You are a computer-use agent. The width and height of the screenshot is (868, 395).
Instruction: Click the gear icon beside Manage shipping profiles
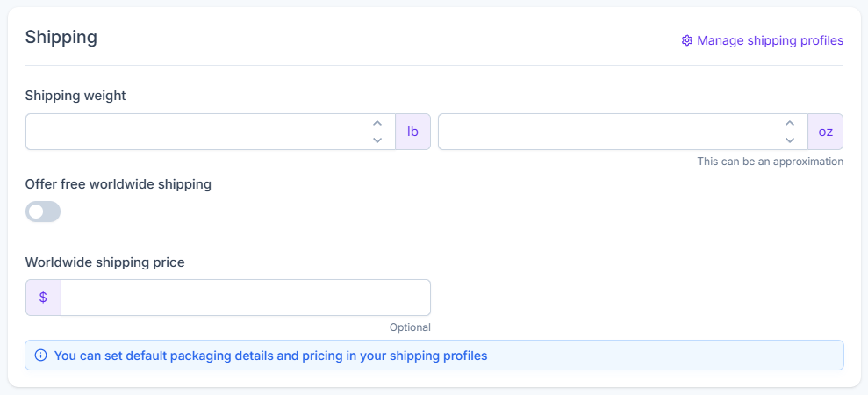(687, 40)
